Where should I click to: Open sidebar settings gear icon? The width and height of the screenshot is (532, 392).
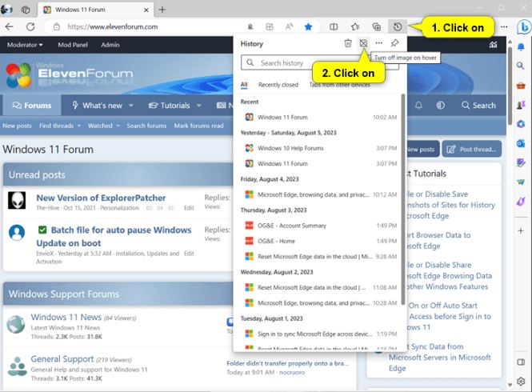point(521,381)
